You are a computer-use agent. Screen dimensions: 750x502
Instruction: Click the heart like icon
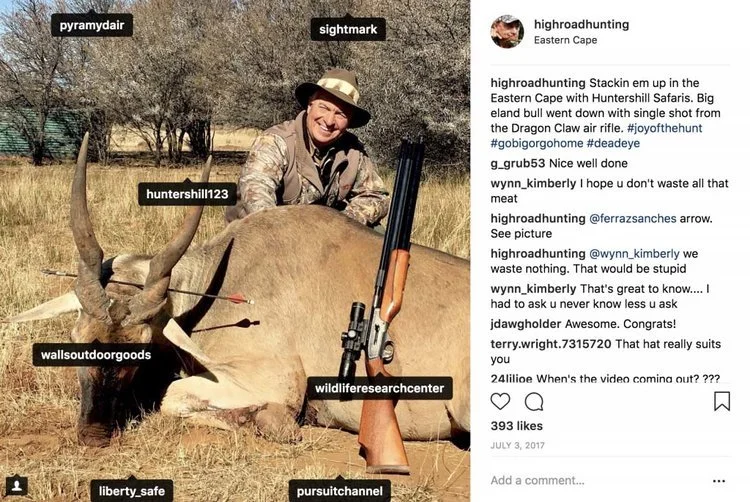[501, 401]
